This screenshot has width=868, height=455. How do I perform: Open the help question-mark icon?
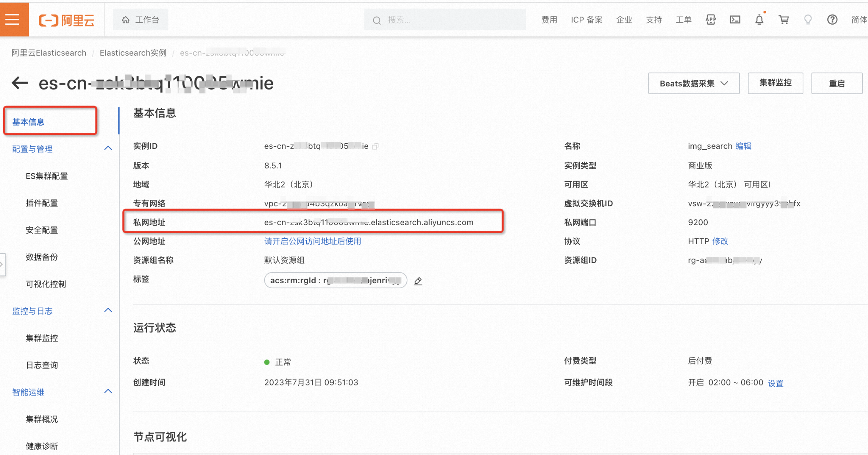coord(832,20)
